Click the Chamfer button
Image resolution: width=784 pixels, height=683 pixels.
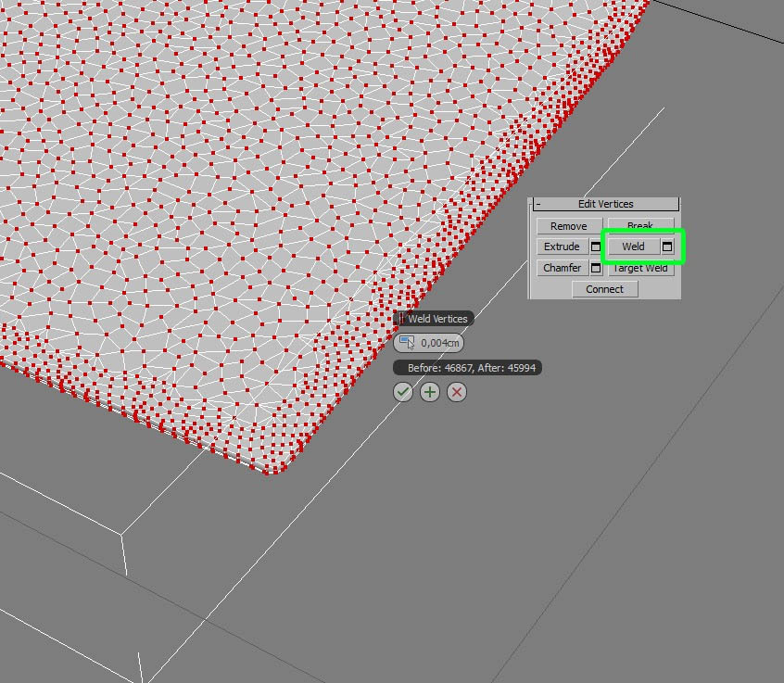562,268
